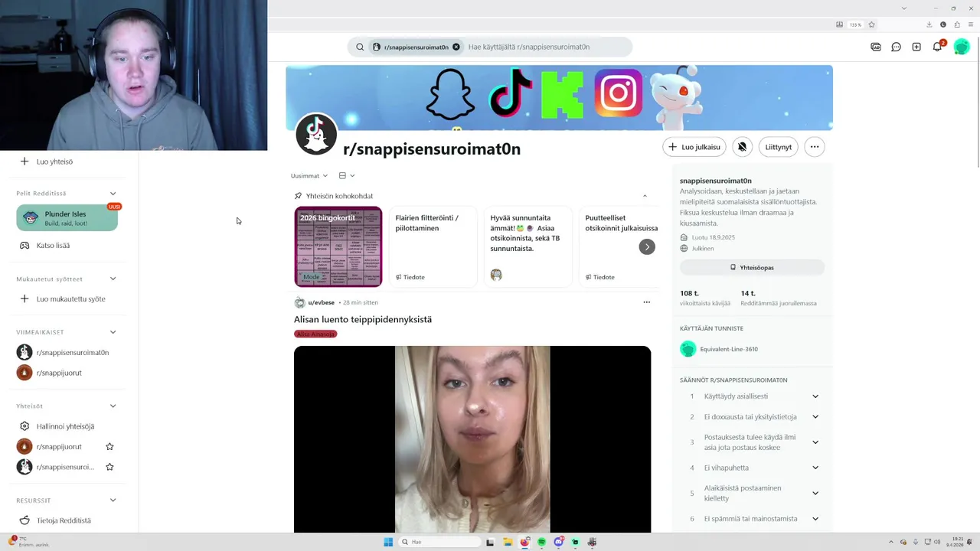Toggle community notification bell
Screen dimensions: 980x551
point(742,147)
